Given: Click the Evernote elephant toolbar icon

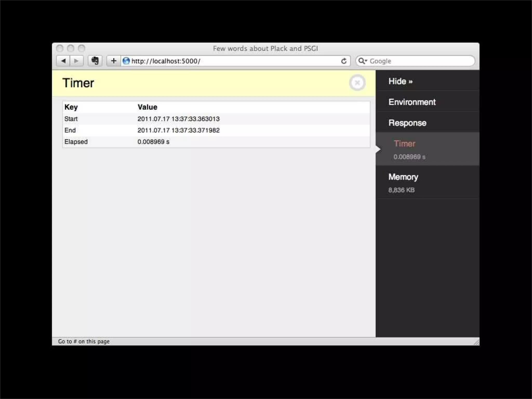Looking at the screenshot, I should [x=95, y=61].
